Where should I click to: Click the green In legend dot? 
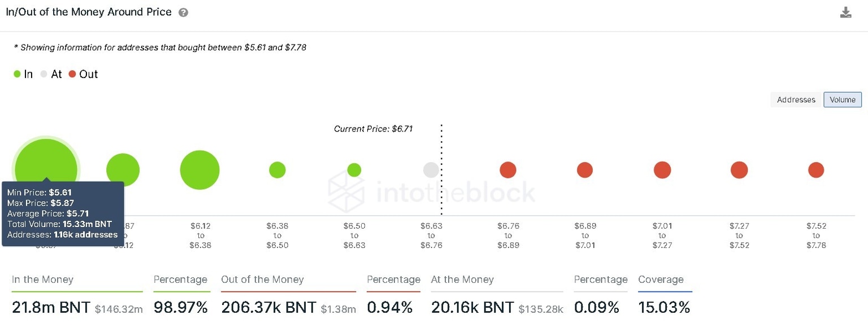(16, 73)
